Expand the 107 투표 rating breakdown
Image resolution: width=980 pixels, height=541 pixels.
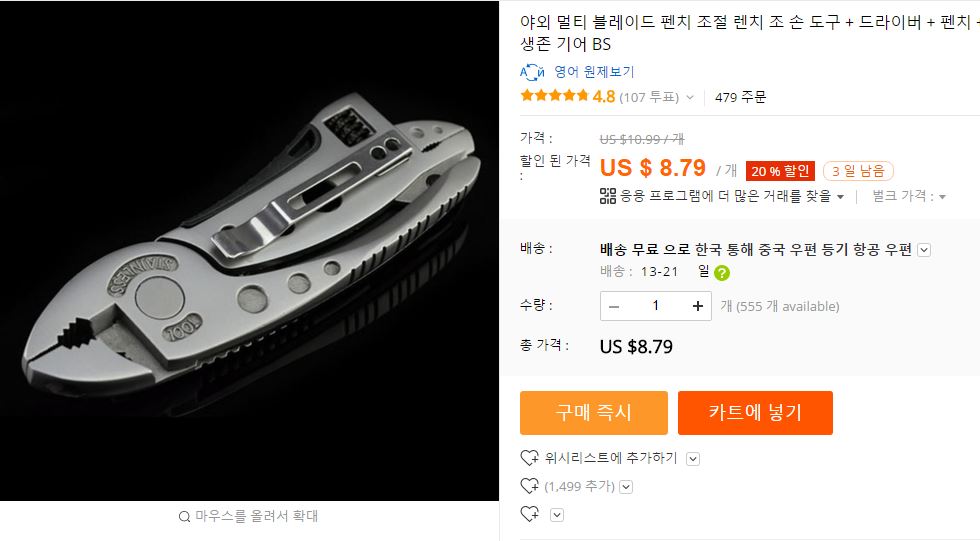click(689, 97)
